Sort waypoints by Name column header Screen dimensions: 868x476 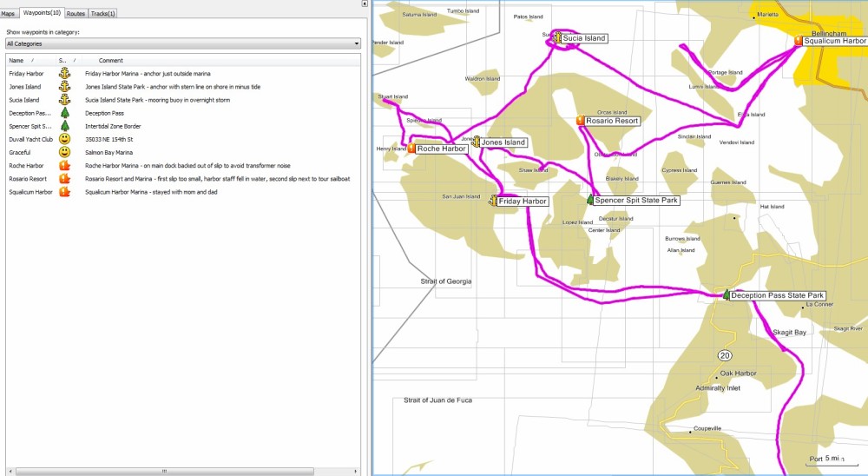point(17,60)
